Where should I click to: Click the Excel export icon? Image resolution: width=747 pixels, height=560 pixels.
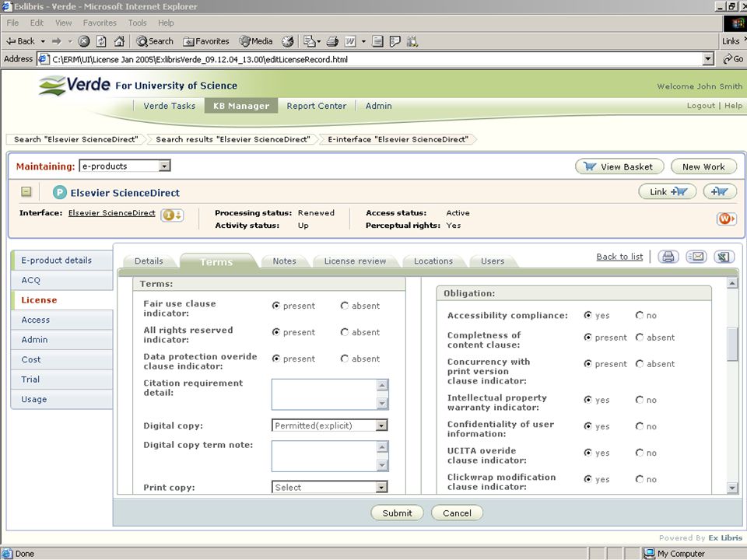point(724,257)
